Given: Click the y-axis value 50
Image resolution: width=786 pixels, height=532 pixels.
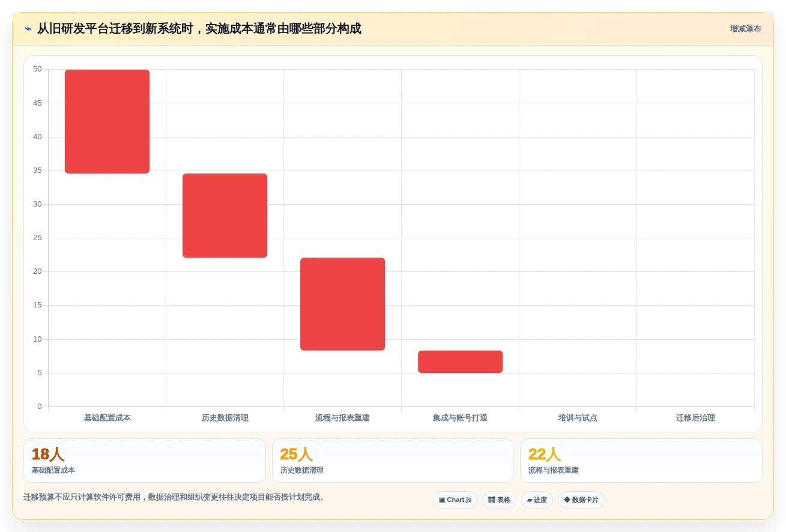Looking at the screenshot, I should coord(37,69).
